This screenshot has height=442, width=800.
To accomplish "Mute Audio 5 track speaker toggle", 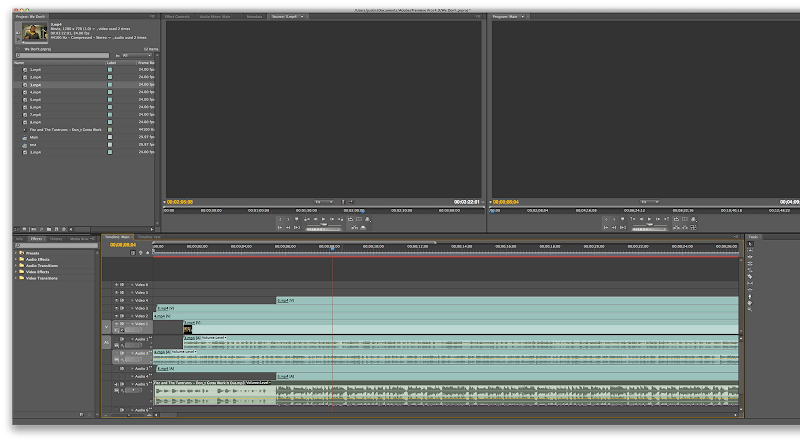I will pos(116,384).
